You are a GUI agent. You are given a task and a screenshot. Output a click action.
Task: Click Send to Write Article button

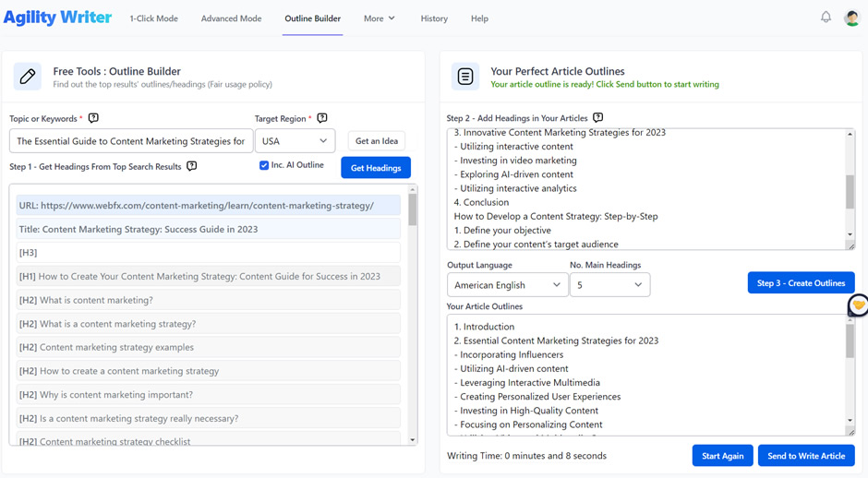tap(806, 456)
